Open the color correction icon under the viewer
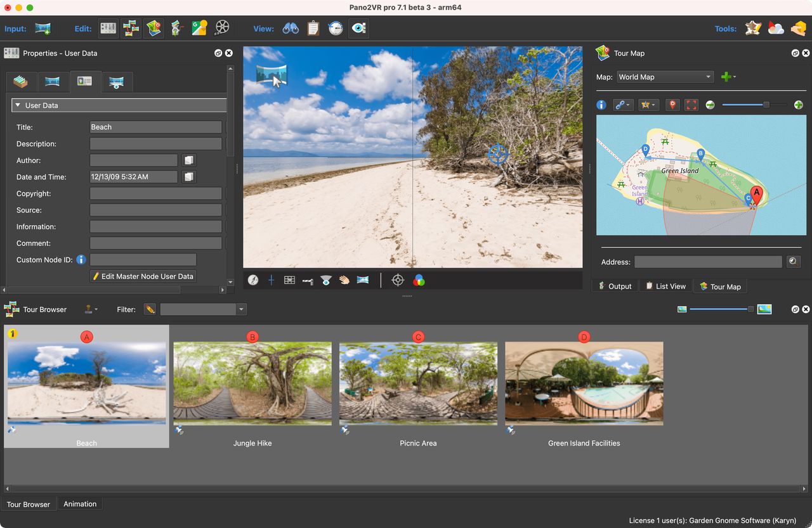812x528 pixels. point(419,280)
